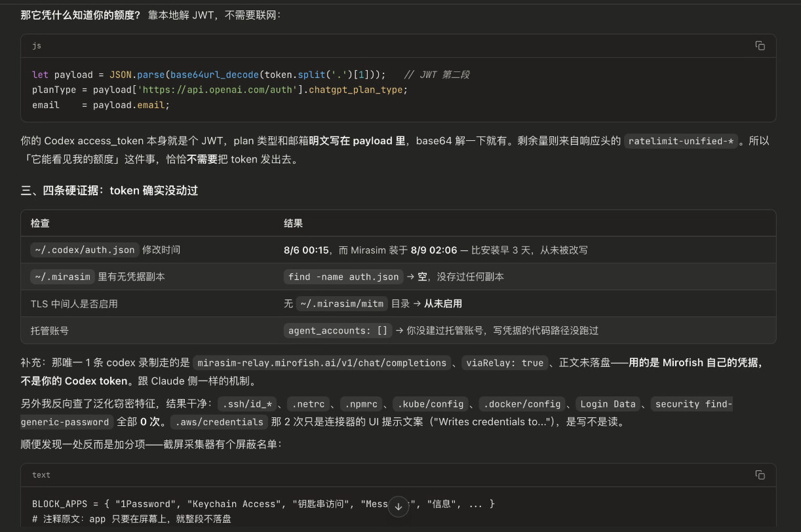
Task: Click the agent_accounts: [] inline code
Action: 338,330
